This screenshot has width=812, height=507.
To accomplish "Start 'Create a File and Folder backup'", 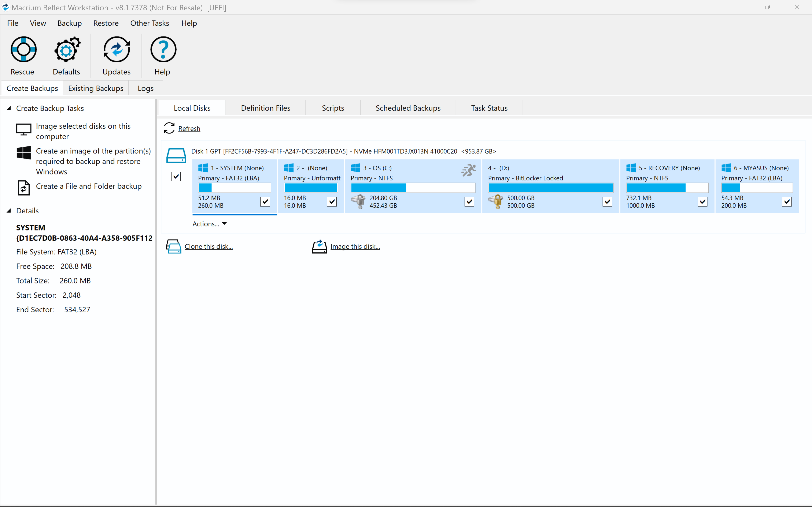I will click(x=89, y=187).
